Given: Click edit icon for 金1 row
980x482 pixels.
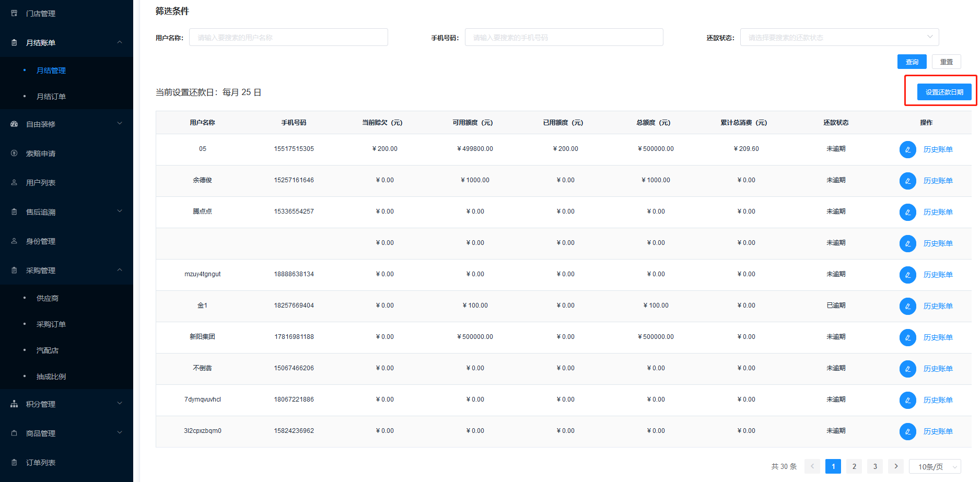Looking at the screenshot, I should (907, 306).
